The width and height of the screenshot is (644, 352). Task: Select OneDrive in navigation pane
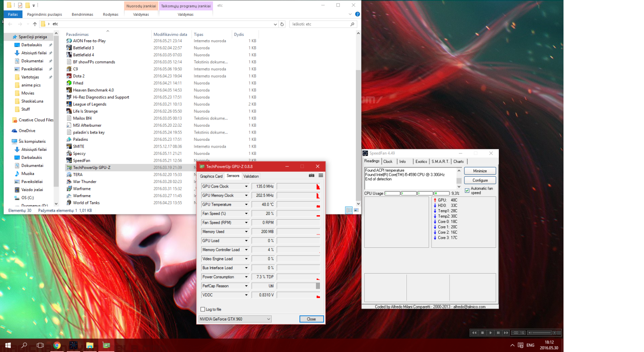27,131
